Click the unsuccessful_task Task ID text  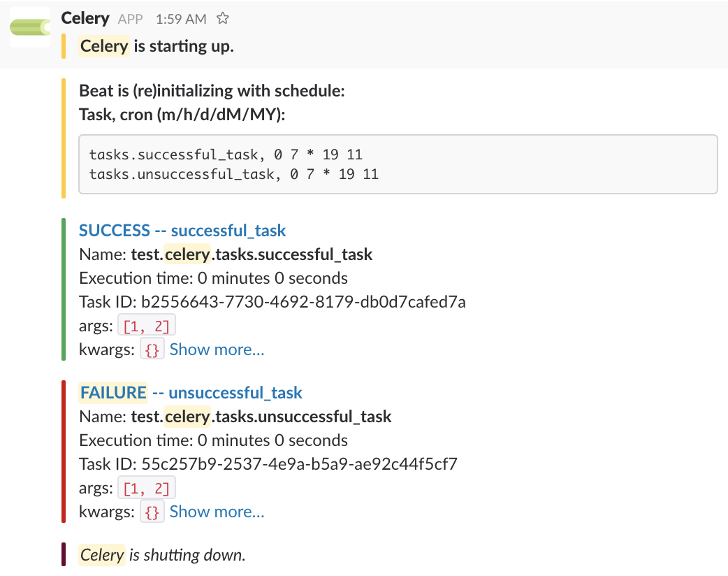tap(299, 464)
